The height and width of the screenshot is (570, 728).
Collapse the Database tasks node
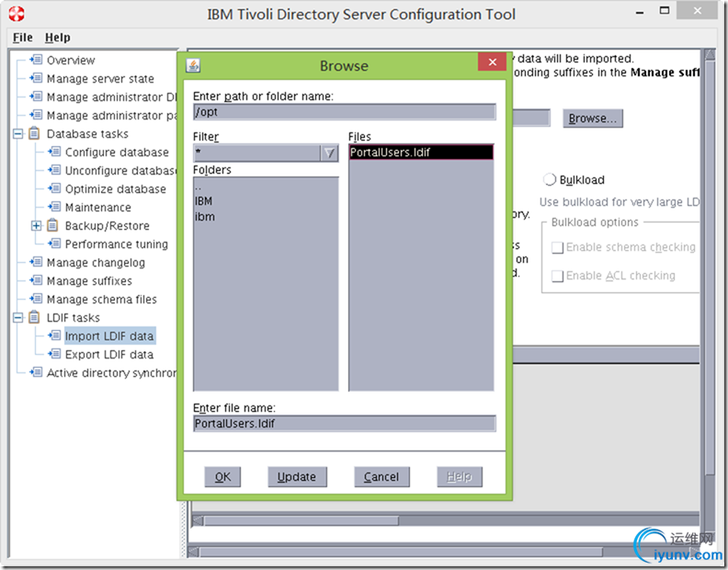pos(17,134)
